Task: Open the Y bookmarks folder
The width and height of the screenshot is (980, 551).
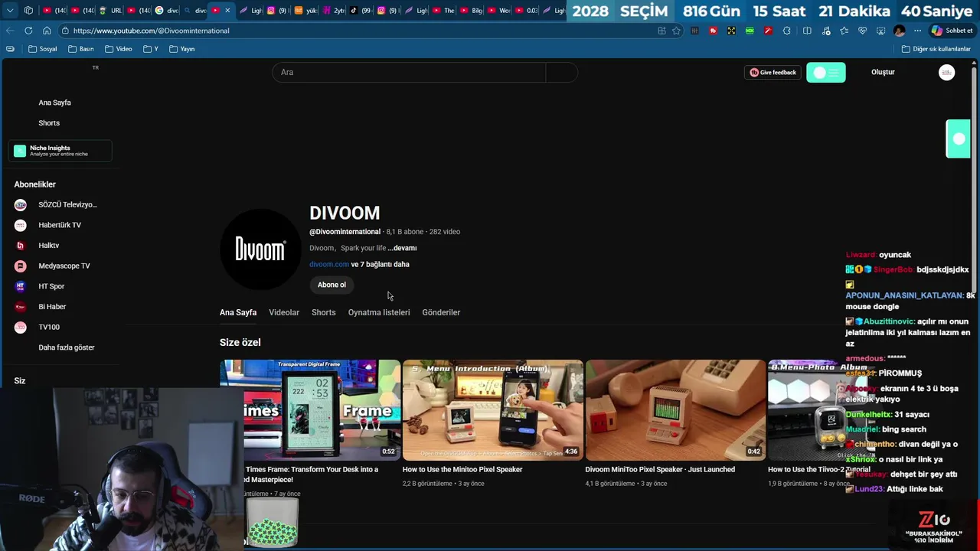Action: (151, 49)
